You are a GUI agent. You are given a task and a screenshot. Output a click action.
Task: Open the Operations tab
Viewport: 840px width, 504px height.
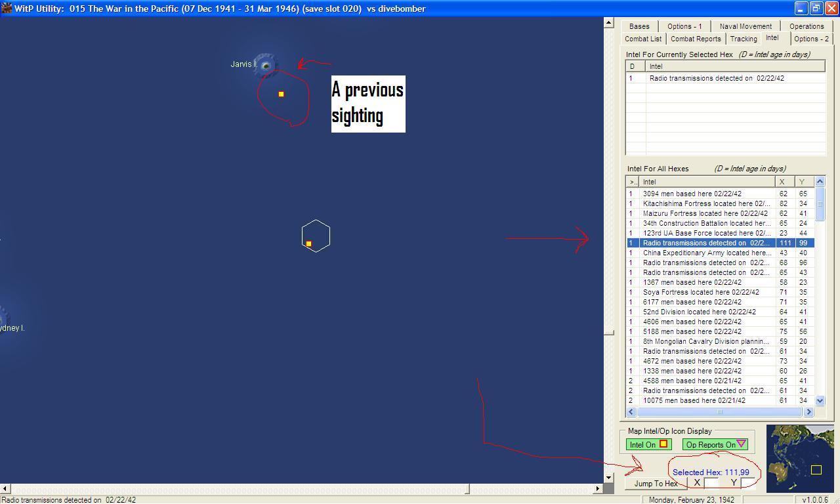[x=807, y=26]
